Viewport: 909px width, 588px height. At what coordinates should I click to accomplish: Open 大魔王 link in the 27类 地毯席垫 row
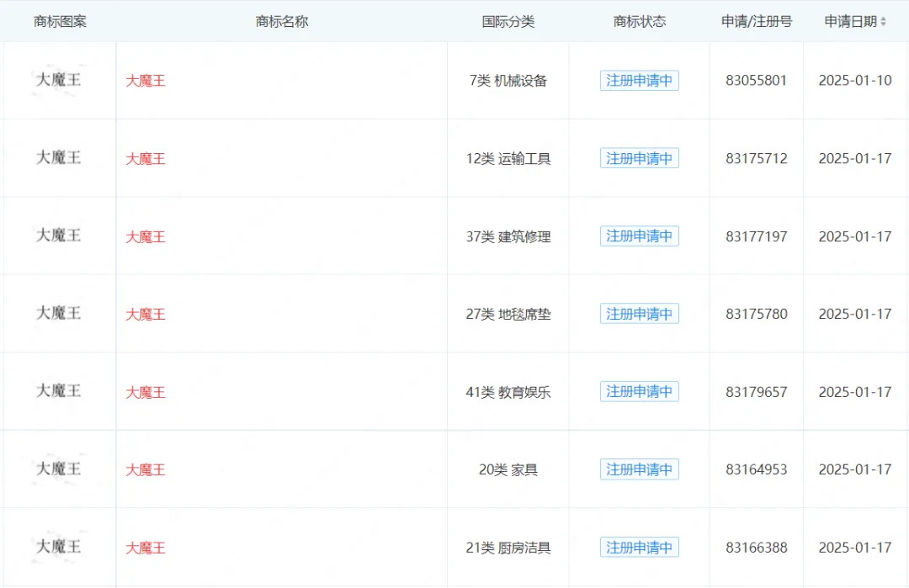[x=146, y=314]
